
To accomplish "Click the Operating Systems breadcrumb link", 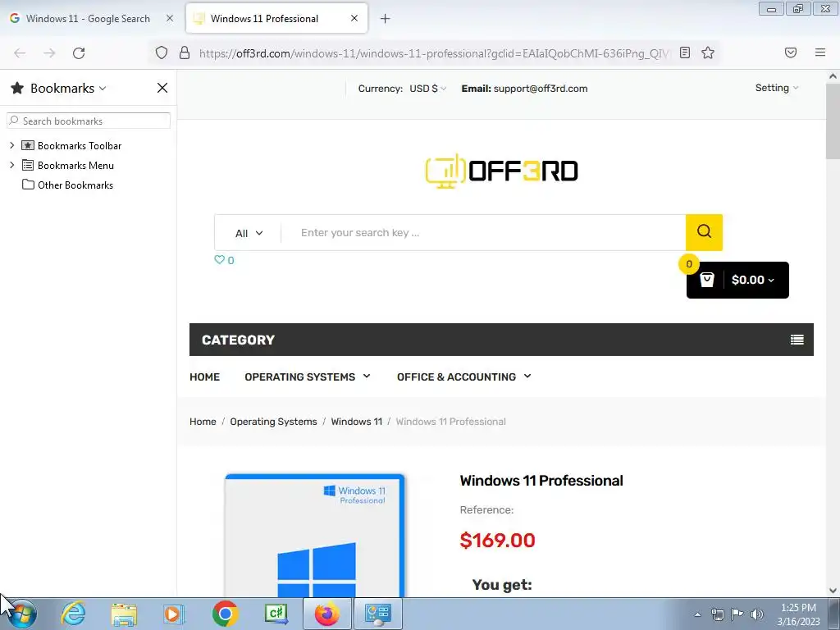I will click(273, 422).
